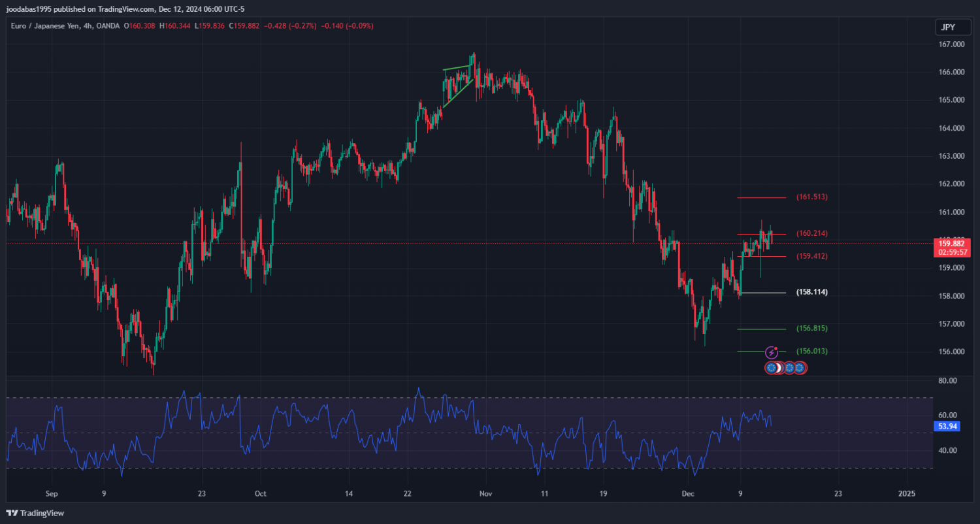Click the 164.000 price axis label

tap(951, 128)
